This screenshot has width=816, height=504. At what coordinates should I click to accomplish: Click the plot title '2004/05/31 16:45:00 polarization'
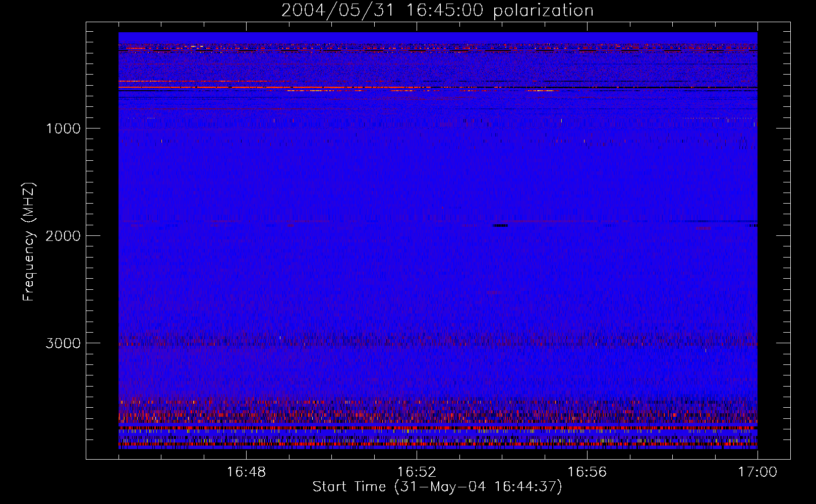[437, 11]
